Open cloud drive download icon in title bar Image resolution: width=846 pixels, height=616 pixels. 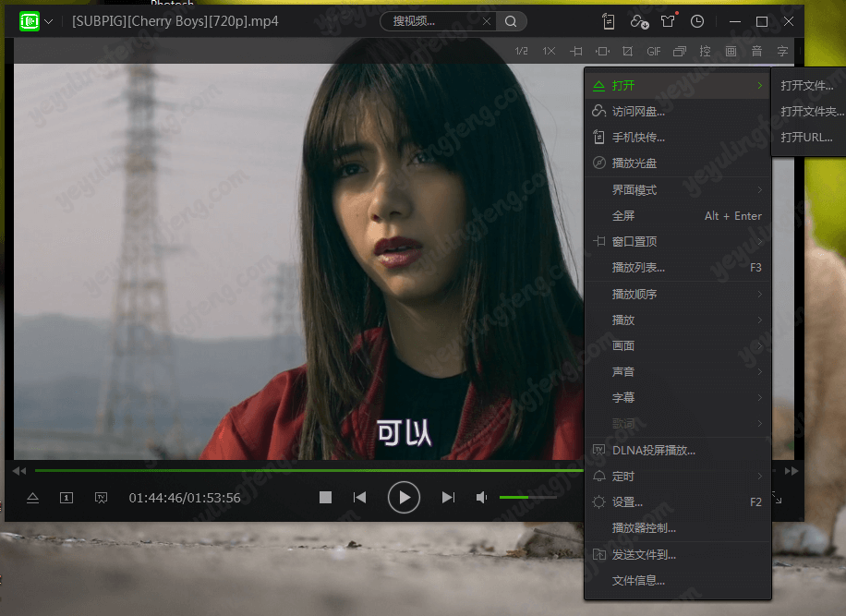tap(639, 21)
